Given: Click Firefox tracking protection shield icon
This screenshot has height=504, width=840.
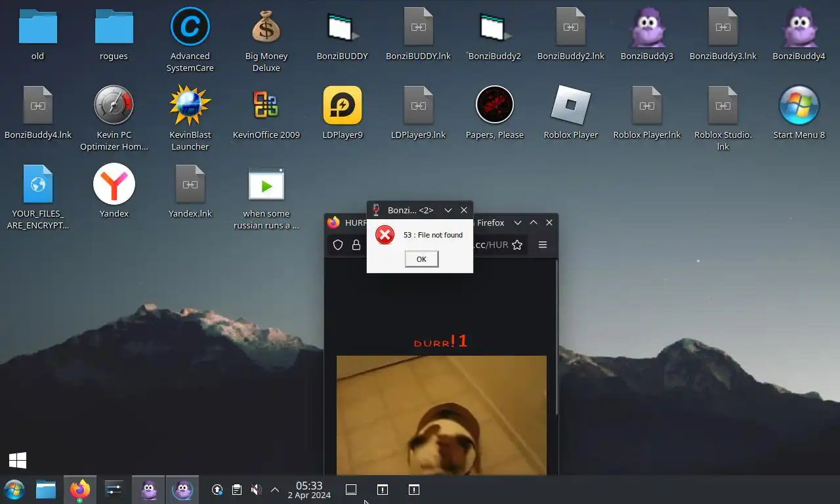Looking at the screenshot, I should click(x=338, y=245).
